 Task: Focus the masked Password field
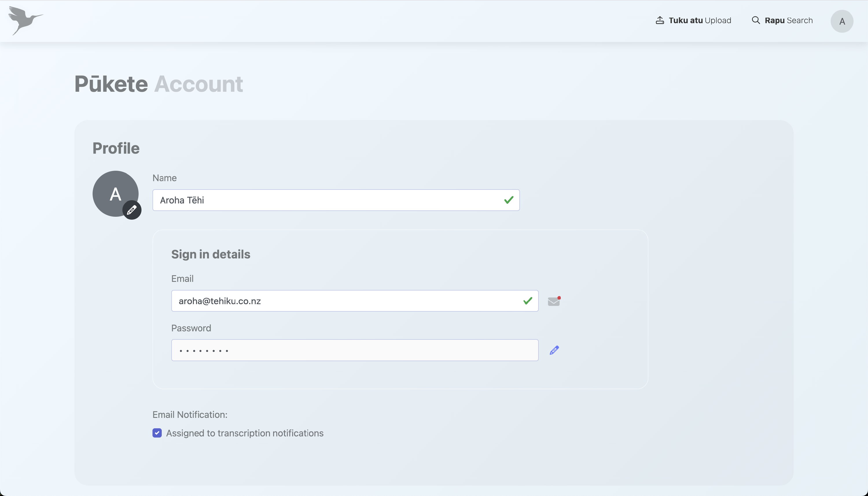pyautogui.click(x=354, y=350)
